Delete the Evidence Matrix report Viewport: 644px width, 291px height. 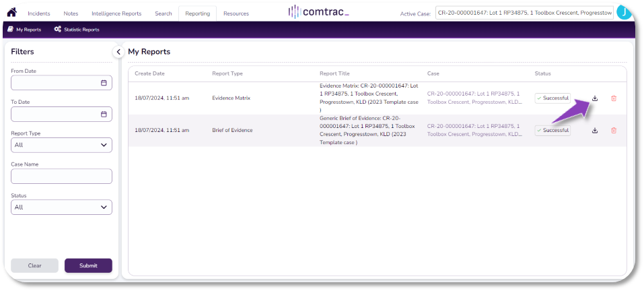click(x=614, y=98)
